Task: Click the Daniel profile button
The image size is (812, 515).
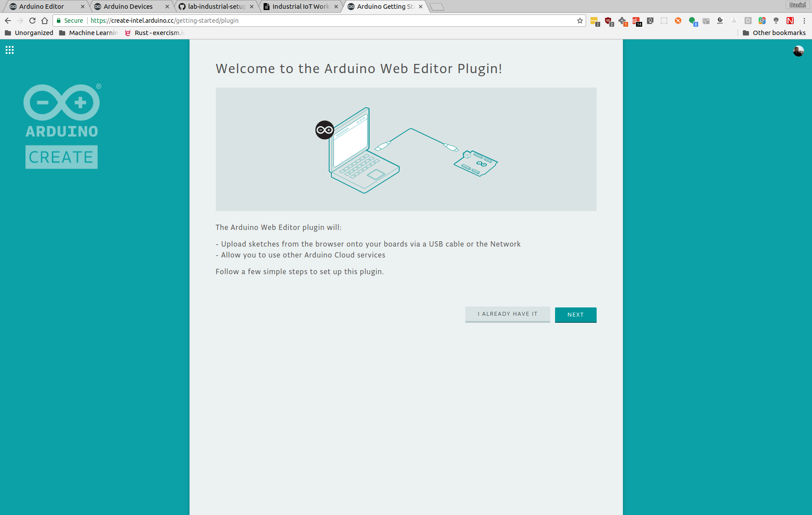Action: [797, 5]
